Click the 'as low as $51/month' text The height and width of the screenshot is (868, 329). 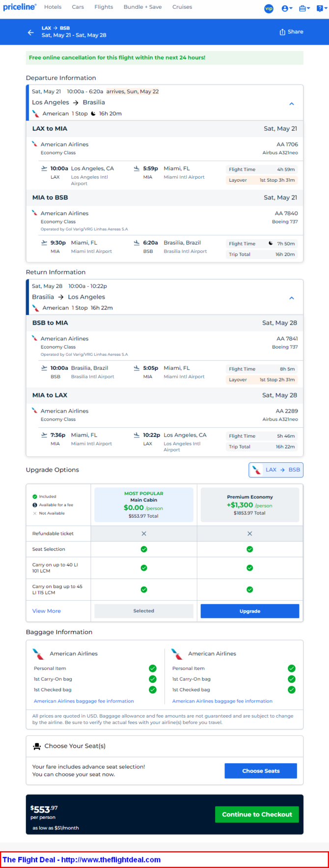tap(55, 828)
